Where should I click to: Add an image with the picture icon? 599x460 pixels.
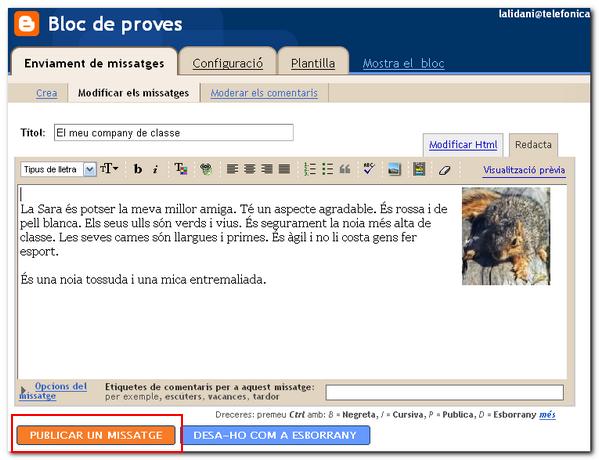(394, 169)
